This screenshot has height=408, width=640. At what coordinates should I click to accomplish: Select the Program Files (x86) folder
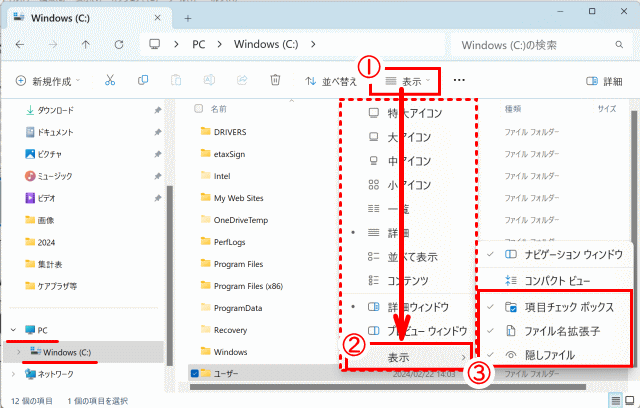(x=242, y=286)
